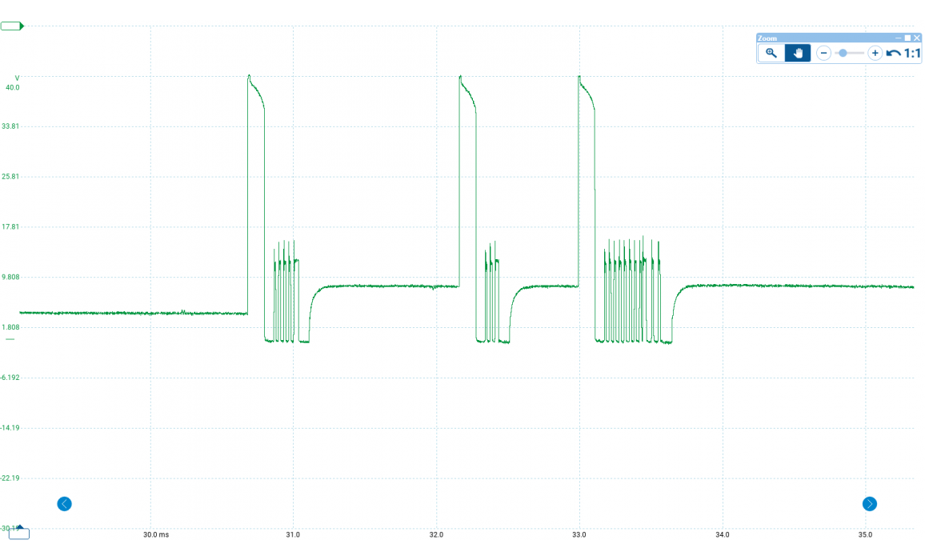Go to previous waveform with left arrow
The height and width of the screenshot is (560, 925).
[65, 503]
